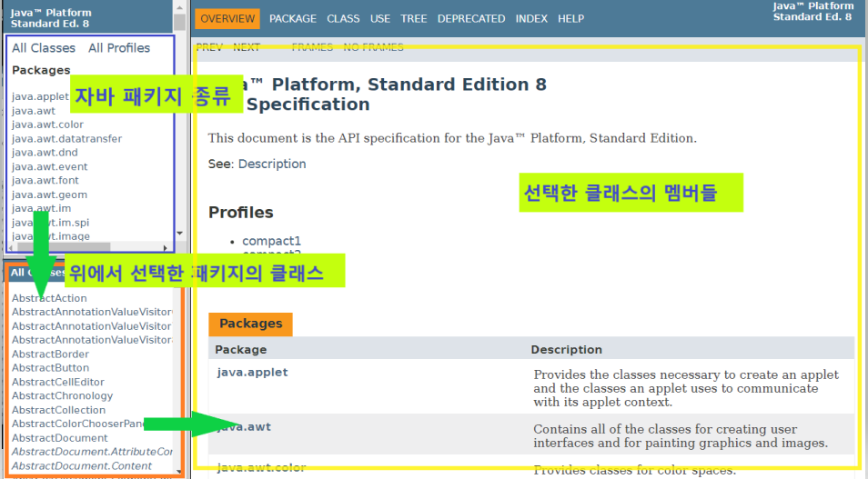The image size is (868, 479).
Task: Select CLASS in the top navigation bar
Action: tap(343, 19)
